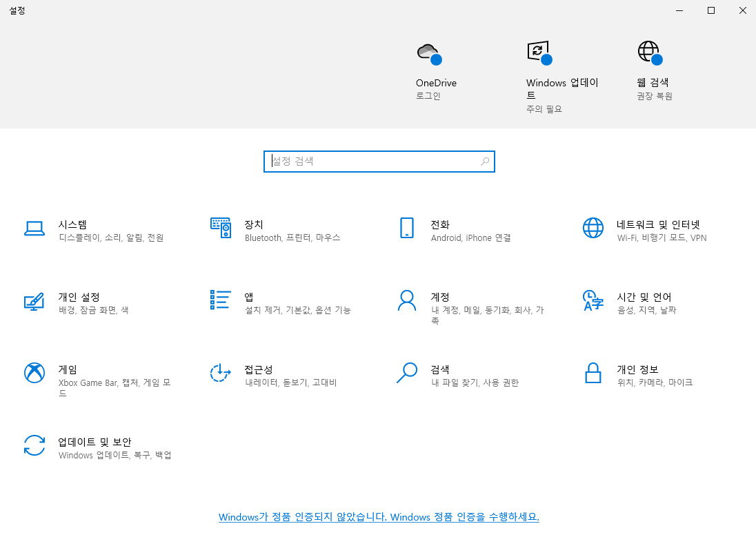The image size is (756, 553).
Task: Open 전화 settings title
Action: (440, 224)
